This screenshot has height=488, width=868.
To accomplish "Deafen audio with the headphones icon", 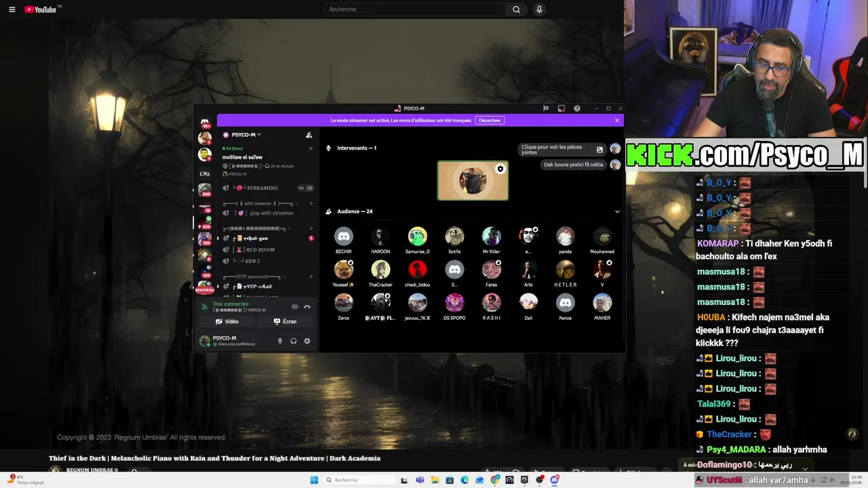I will tap(294, 341).
